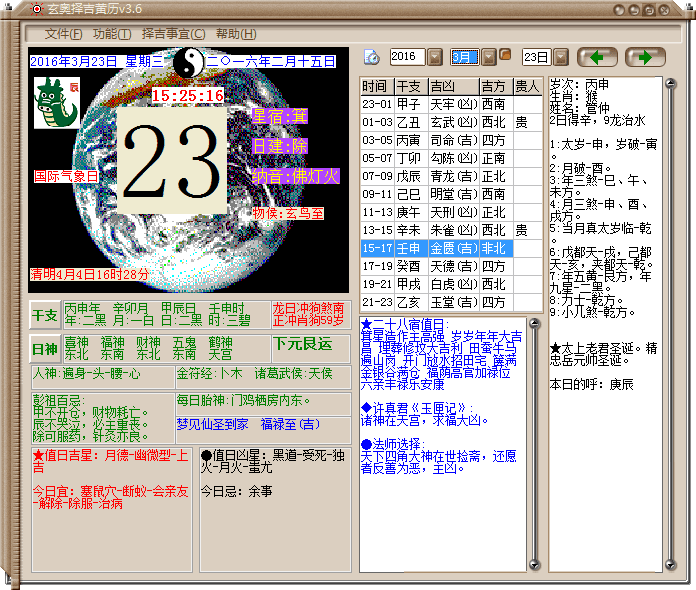696x590 pixels.
Task: Open the year 2016 dropdown
Action: (435, 57)
